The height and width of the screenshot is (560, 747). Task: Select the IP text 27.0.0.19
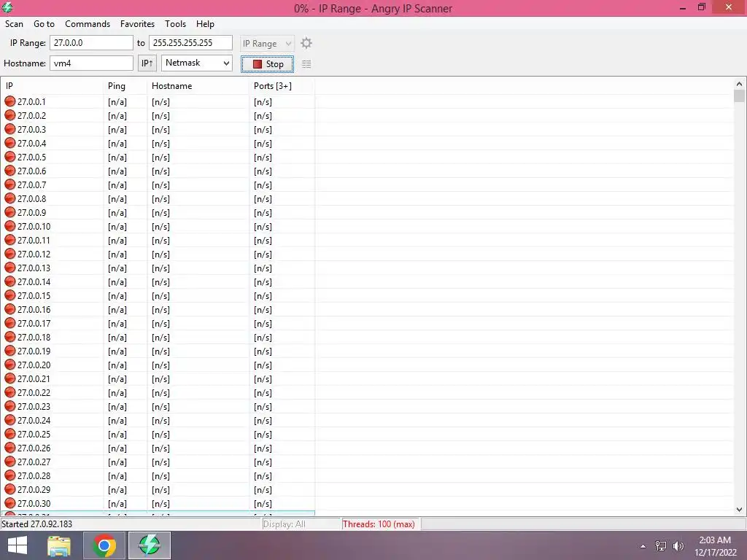[34, 351]
